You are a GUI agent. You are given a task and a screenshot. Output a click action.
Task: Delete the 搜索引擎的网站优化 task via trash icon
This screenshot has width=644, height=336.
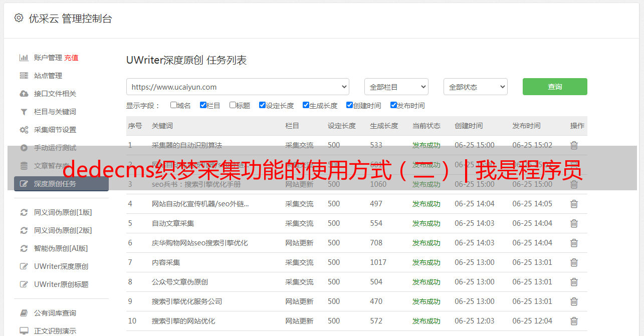tap(574, 321)
